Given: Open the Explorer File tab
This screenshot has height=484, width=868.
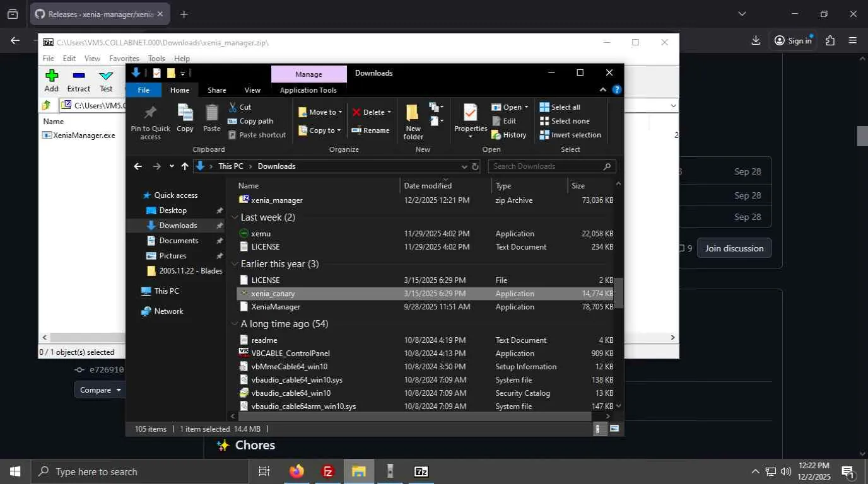Looking at the screenshot, I should coord(144,90).
